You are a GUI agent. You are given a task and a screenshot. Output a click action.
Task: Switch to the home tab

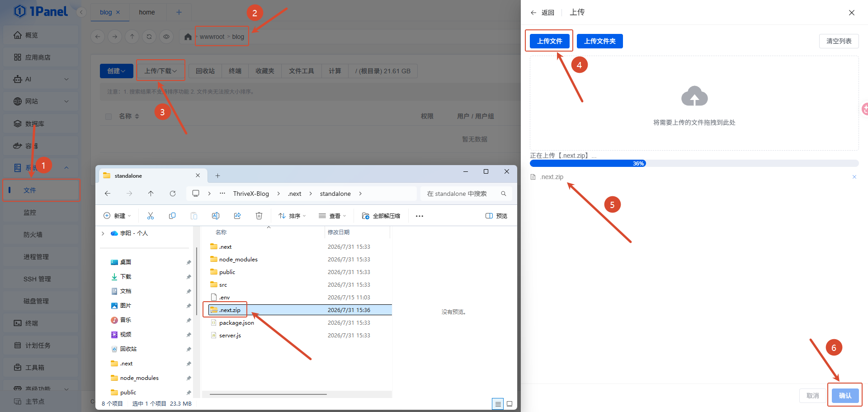(x=147, y=12)
